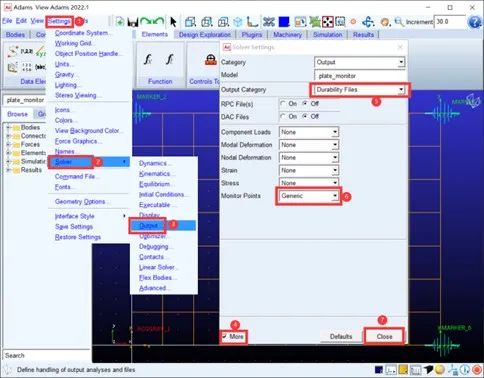Screen dimensions: 484x378
Task: Select Working Grid menu entry
Action: (x=73, y=43)
